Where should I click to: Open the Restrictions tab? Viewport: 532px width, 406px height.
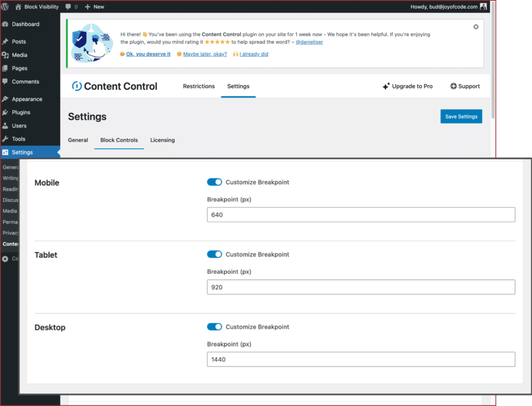(199, 86)
